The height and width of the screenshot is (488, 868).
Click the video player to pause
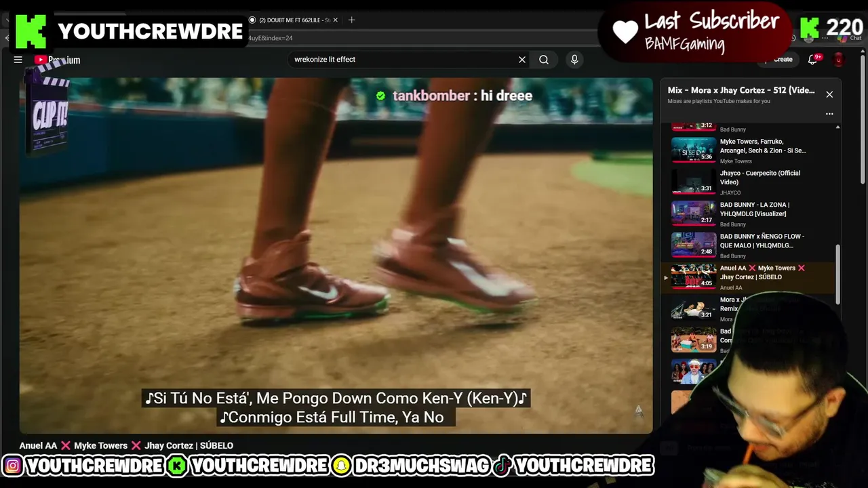(x=336, y=254)
